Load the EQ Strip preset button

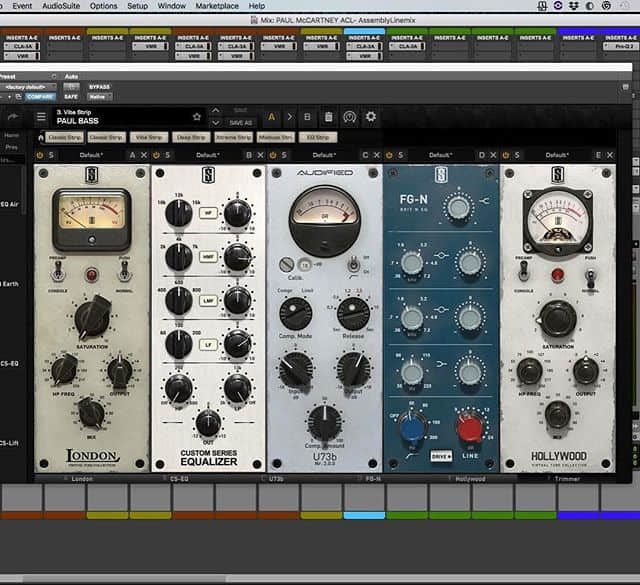tap(318, 138)
